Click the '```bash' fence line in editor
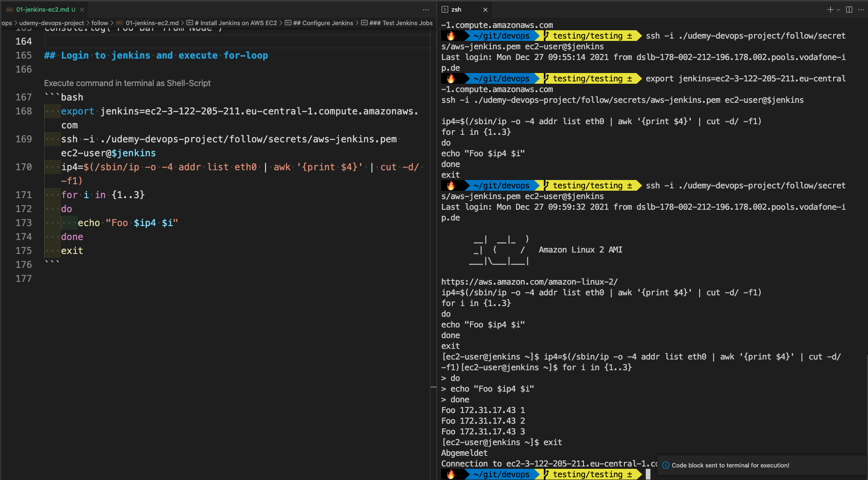Viewport: 868px width, 480px height. (x=64, y=97)
